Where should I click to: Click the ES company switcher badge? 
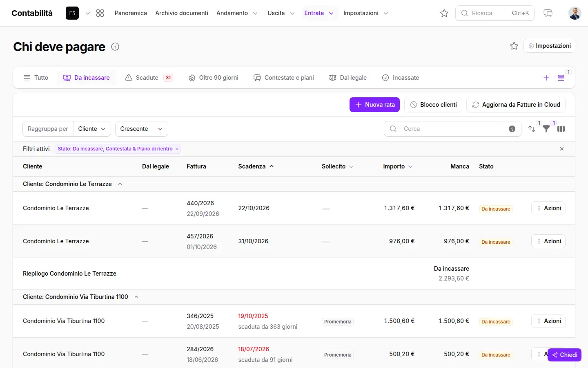72,13
